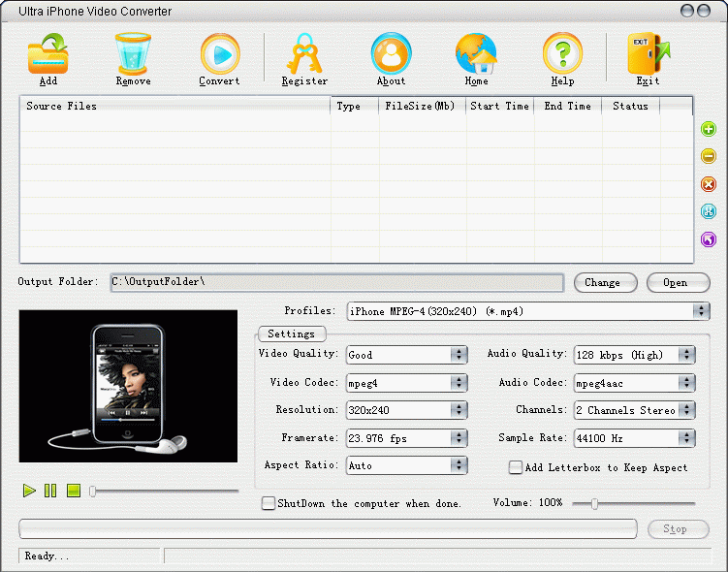
Task: Play the preview video
Action: tap(29, 491)
